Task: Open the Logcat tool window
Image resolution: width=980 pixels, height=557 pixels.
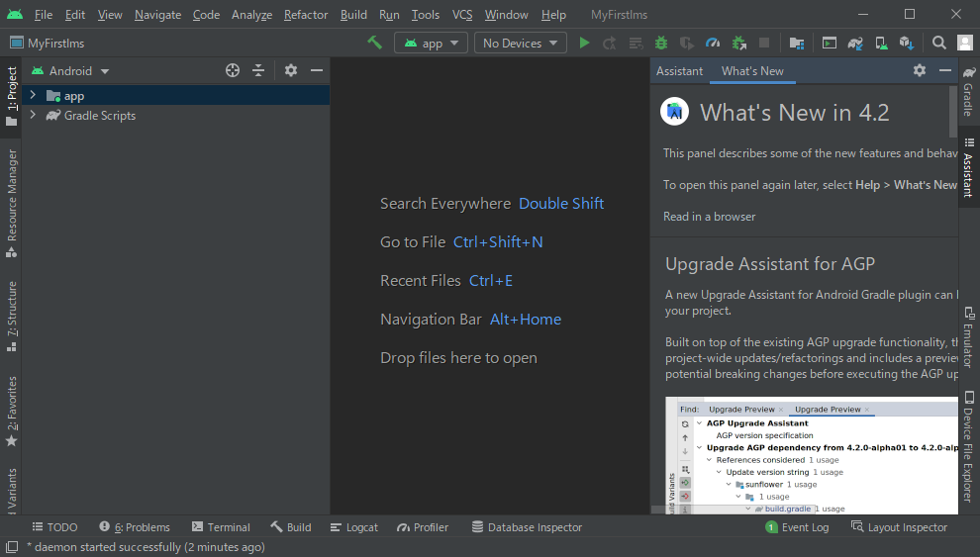Action: [x=354, y=527]
